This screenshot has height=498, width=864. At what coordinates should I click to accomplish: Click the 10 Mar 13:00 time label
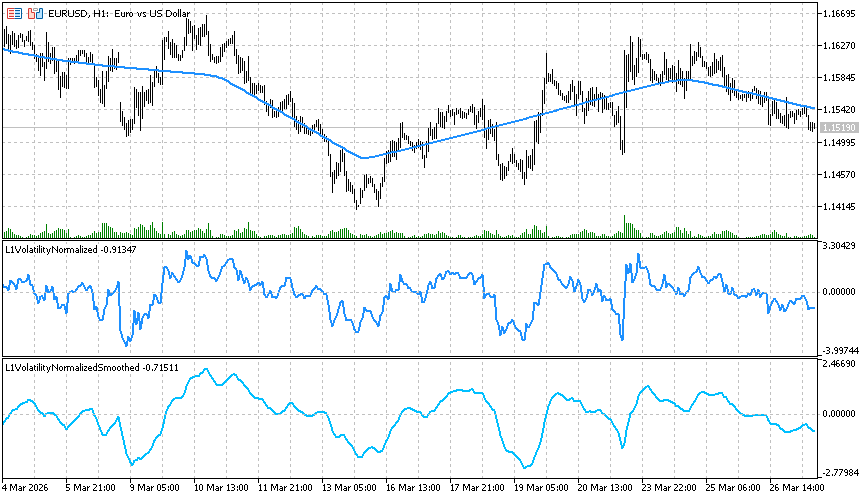(x=221, y=488)
